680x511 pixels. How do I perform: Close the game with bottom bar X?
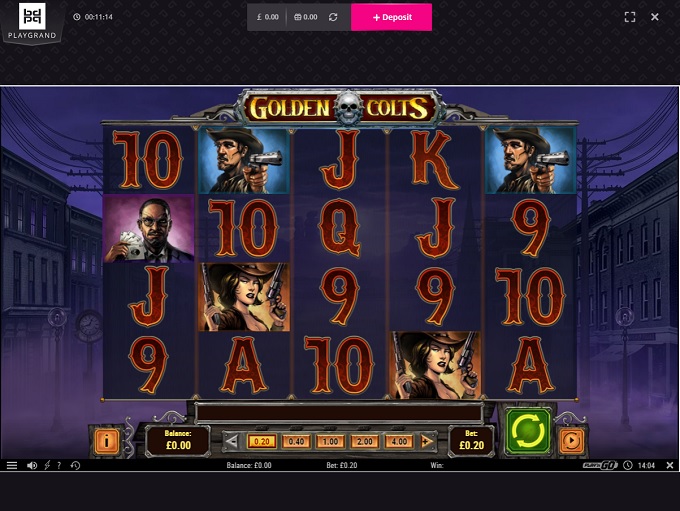pyautogui.click(x=670, y=465)
